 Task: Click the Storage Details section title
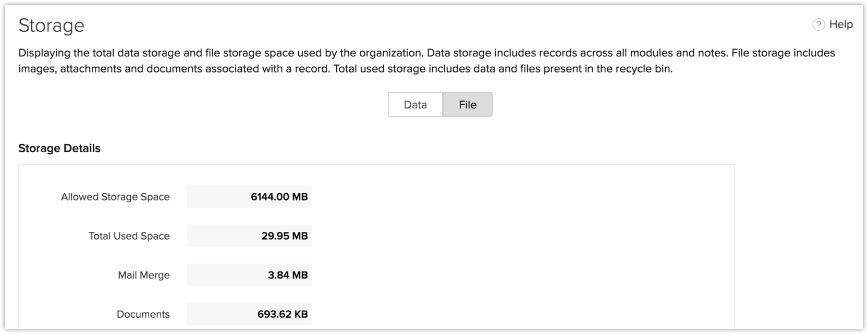click(x=59, y=149)
